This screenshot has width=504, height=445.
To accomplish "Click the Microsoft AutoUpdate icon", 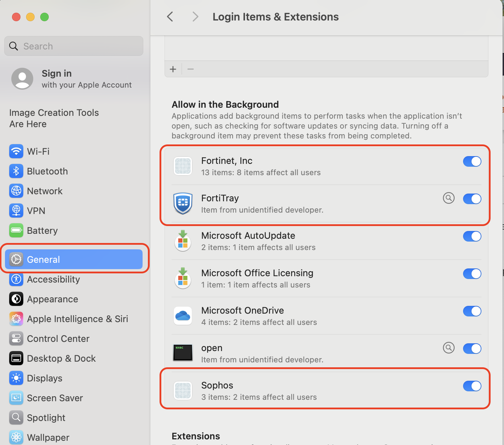I will [x=183, y=241].
